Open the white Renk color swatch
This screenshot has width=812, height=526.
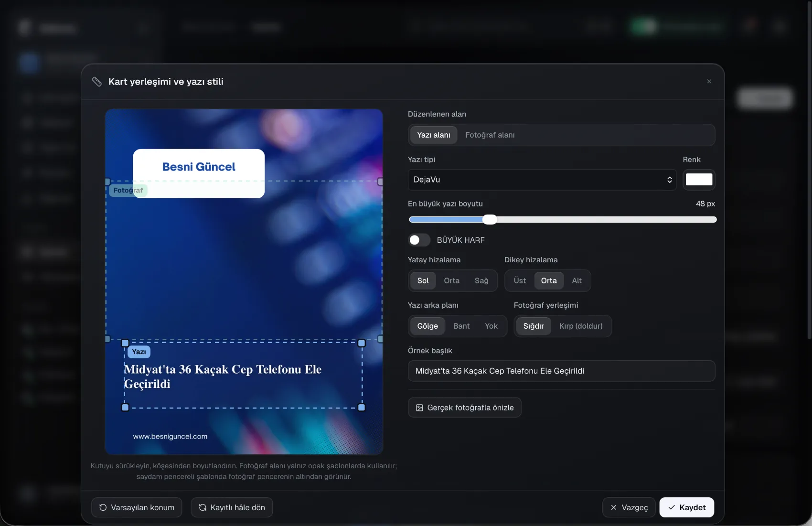[x=699, y=180]
